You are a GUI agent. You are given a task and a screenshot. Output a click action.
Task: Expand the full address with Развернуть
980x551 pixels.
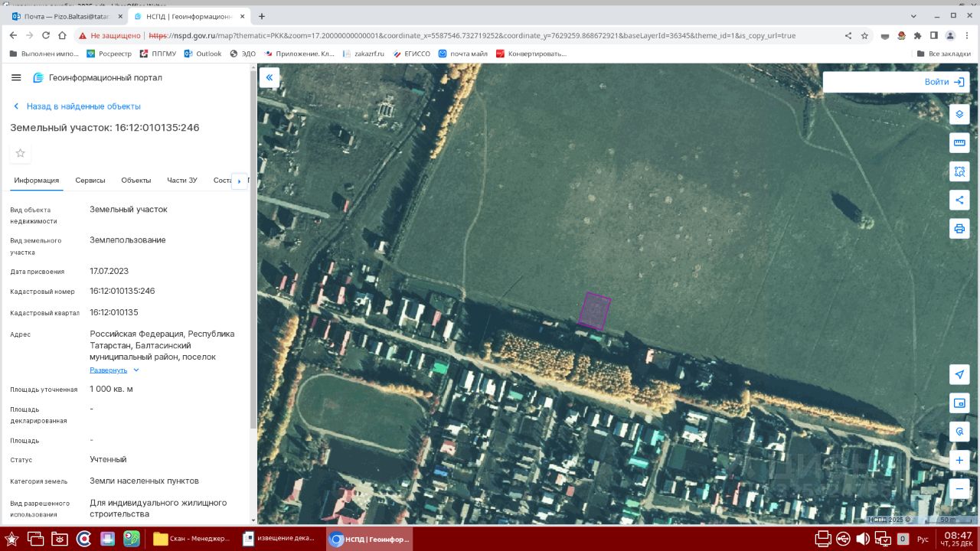pos(115,370)
